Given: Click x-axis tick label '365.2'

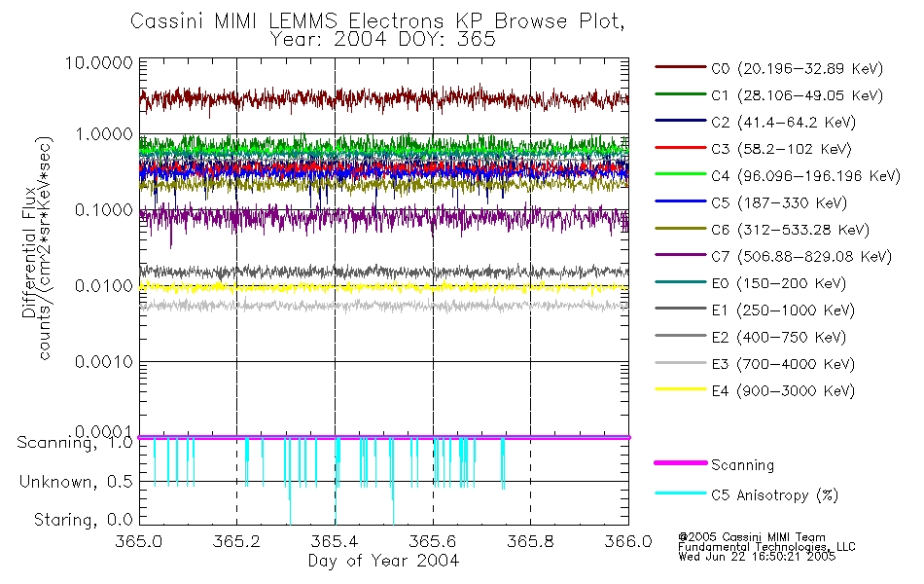Looking at the screenshot, I should (x=236, y=541).
